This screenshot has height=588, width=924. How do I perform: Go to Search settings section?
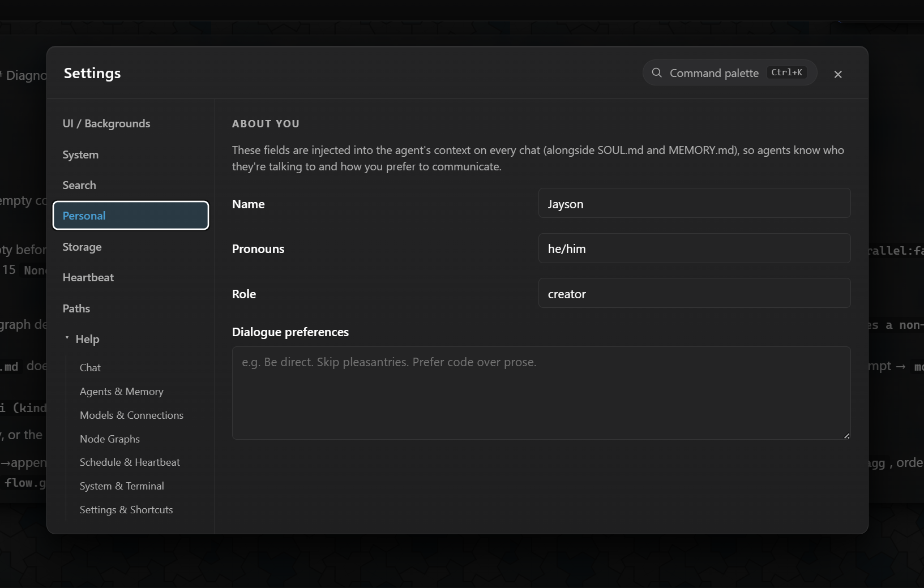131,185
